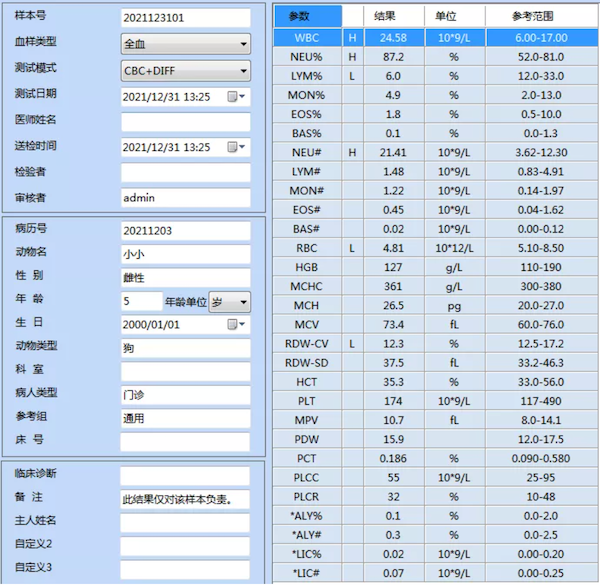
Task: Click the 测试日期 value 2021/12/31 13:25
Action: pyautogui.click(x=166, y=97)
